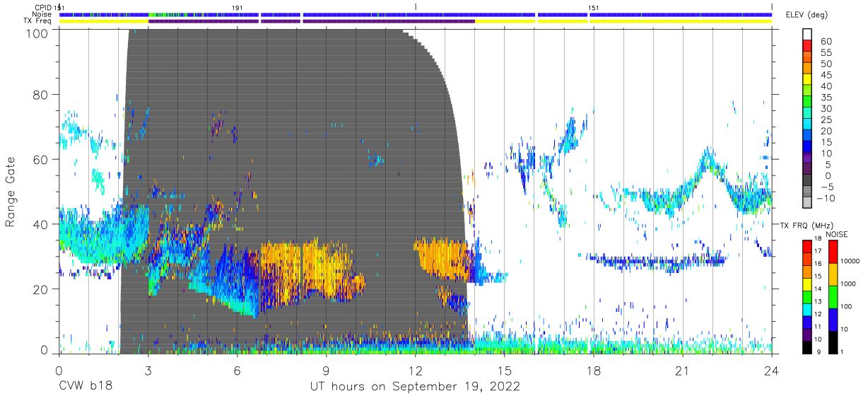
Task: Click the 'Range Gate' y-axis label
Action: click(11, 192)
